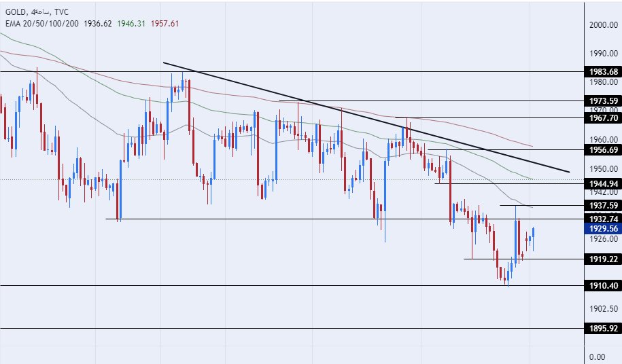Click the black EMA value 1936.62

[98, 22]
